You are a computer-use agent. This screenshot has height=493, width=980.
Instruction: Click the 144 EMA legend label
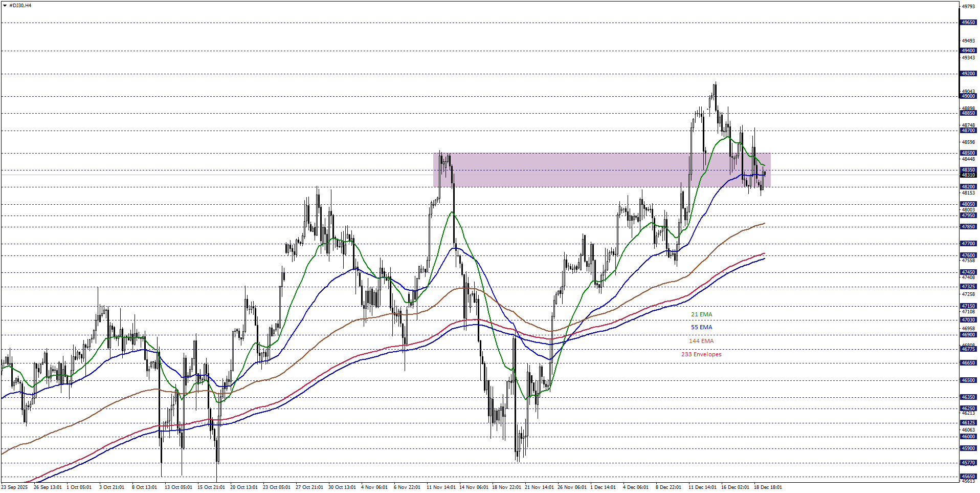click(701, 341)
